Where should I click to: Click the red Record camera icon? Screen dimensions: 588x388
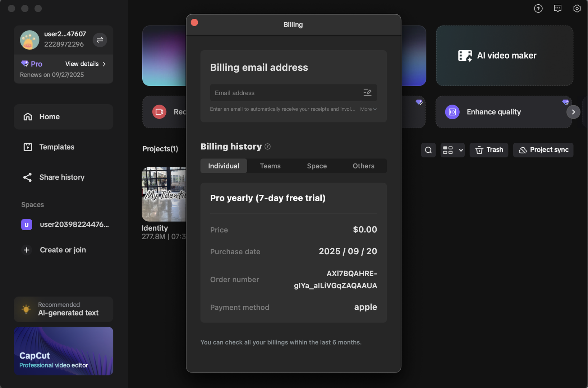(x=159, y=112)
